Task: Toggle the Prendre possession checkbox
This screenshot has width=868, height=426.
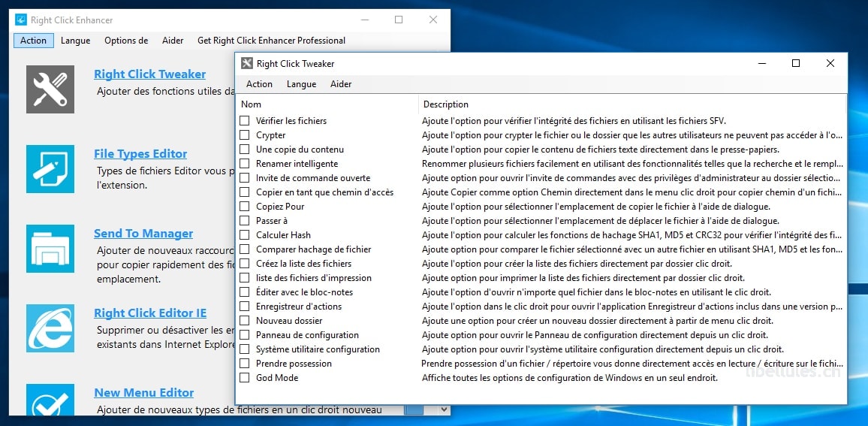Action: [244, 364]
